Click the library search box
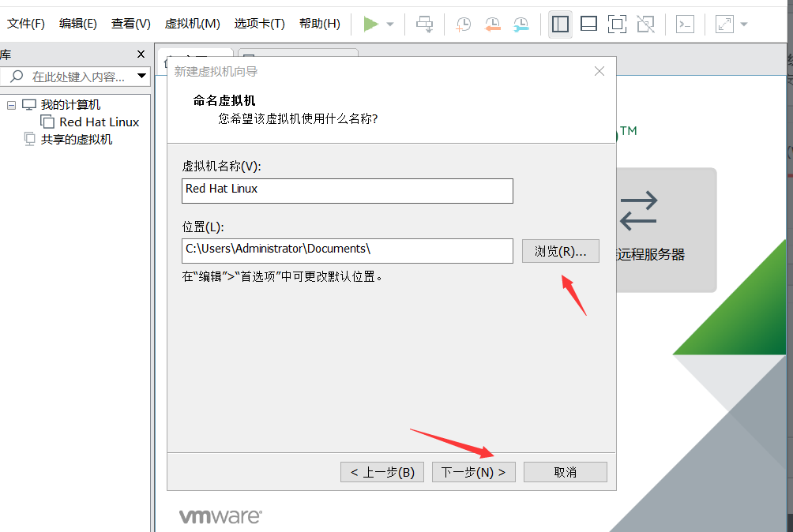This screenshot has width=793, height=532. pos(71,76)
